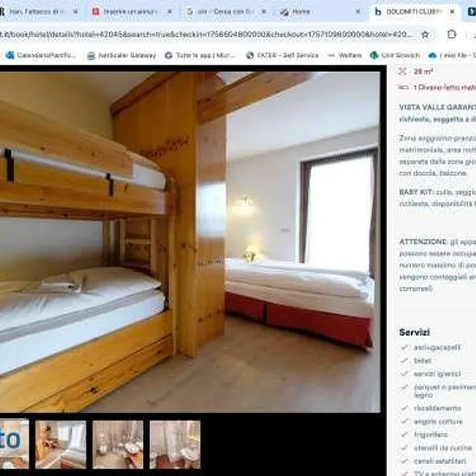Select the second room photo thumbnail
The width and height of the screenshot is (476, 476).
point(61,445)
